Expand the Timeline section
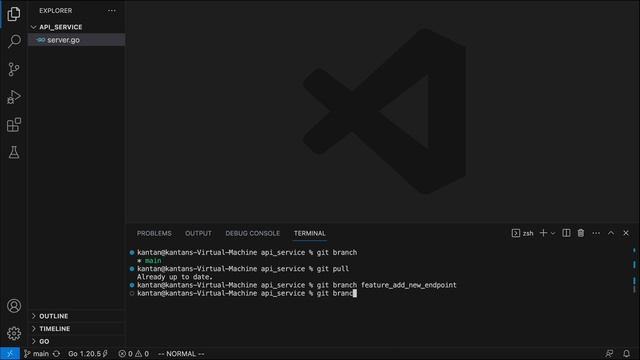 [76, 329]
